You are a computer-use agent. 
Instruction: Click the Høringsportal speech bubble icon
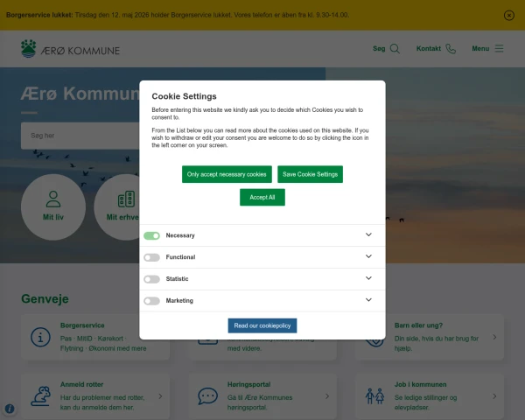(x=208, y=396)
